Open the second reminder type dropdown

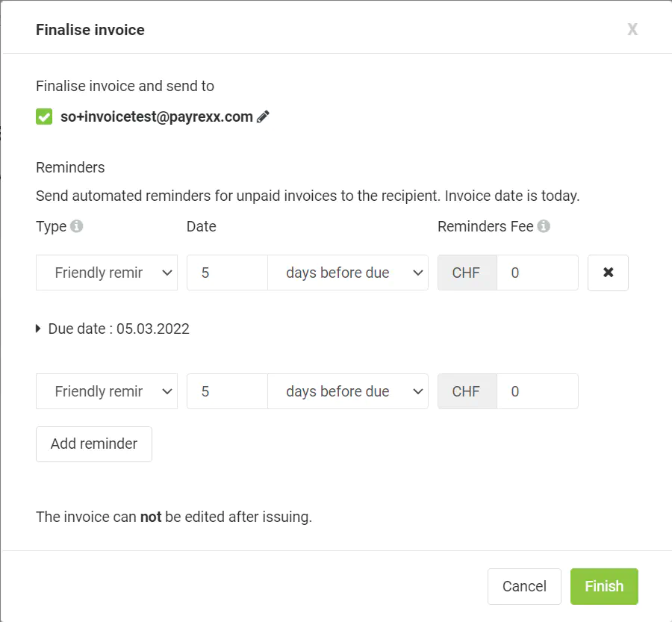point(107,391)
